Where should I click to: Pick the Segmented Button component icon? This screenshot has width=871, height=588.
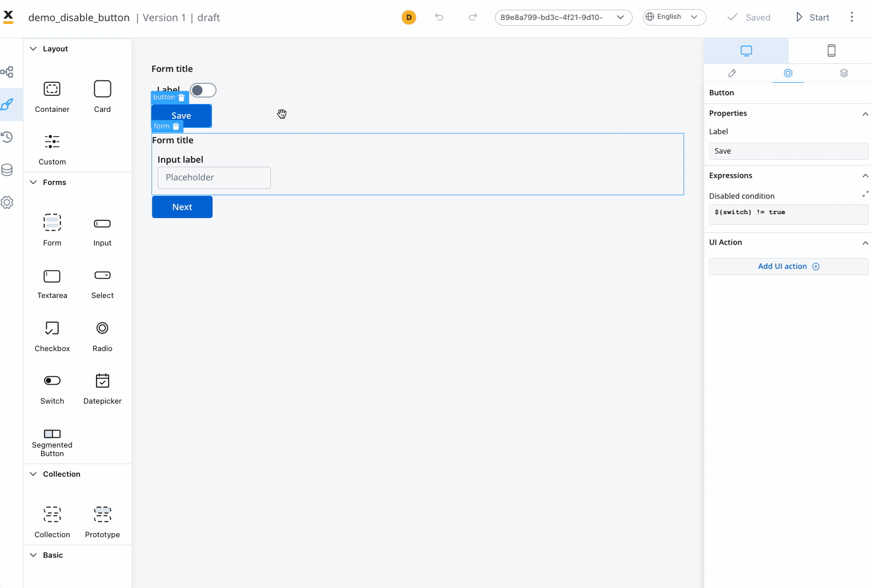(52, 434)
